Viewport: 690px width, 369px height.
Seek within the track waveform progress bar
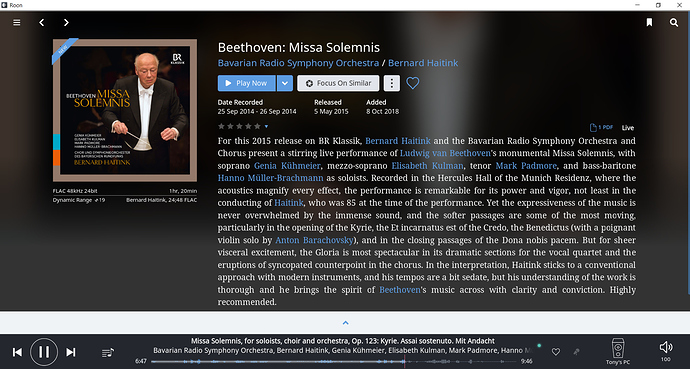[x=333, y=362]
